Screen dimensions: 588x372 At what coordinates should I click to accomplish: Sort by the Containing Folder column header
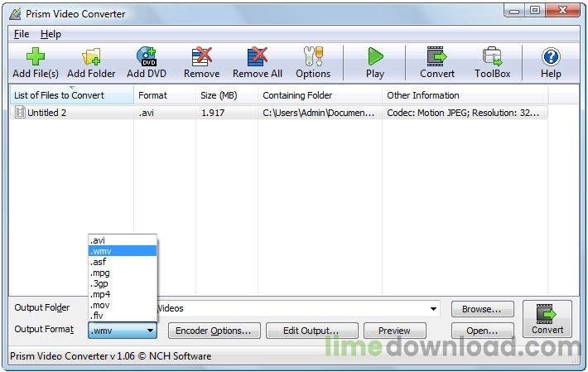[320, 95]
